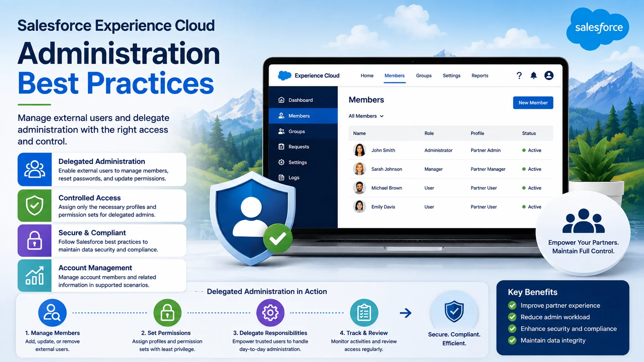Click the Administrator role cell

click(x=438, y=150)
